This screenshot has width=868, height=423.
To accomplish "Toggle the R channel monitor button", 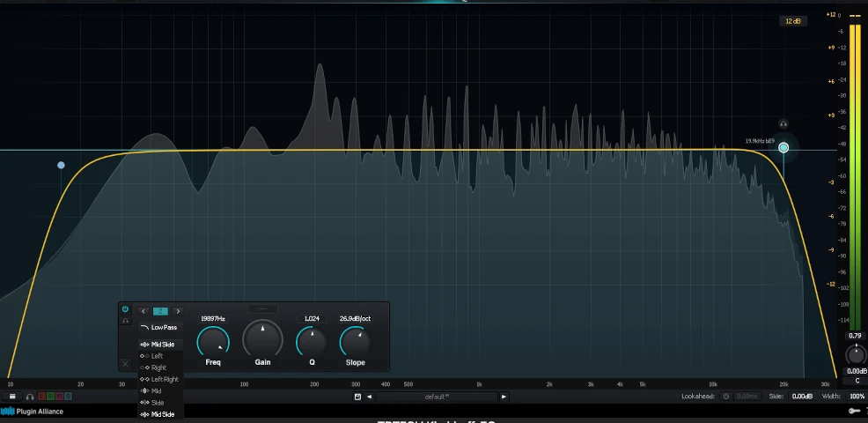I will (51, 397).
